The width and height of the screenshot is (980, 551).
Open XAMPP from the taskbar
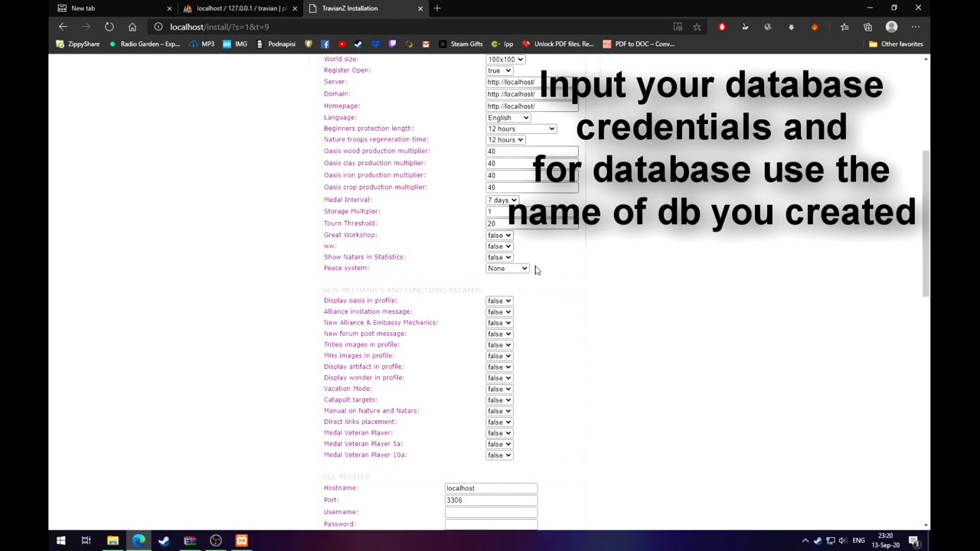242,541
